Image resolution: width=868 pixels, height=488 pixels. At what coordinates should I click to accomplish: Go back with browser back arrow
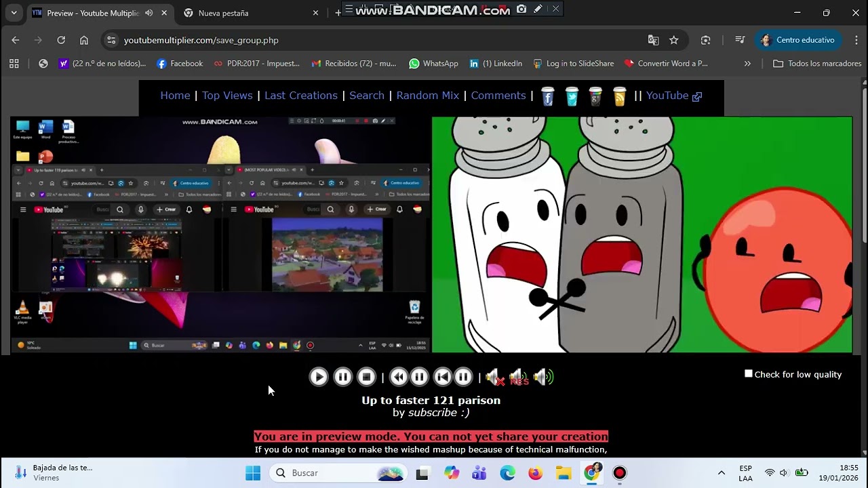(16, 40)
